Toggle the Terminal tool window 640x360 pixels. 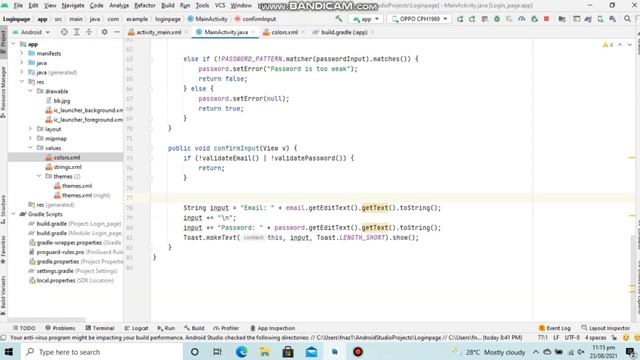(100, 328)
